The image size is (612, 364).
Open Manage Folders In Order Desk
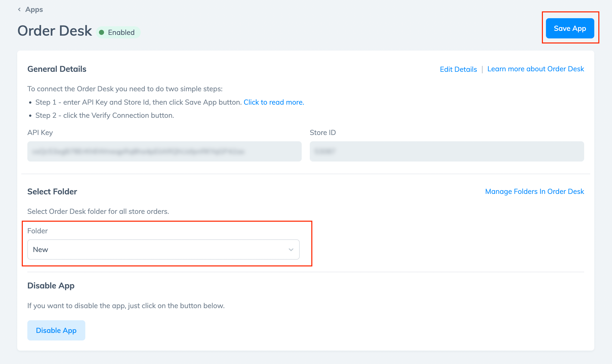pos(535,191)
